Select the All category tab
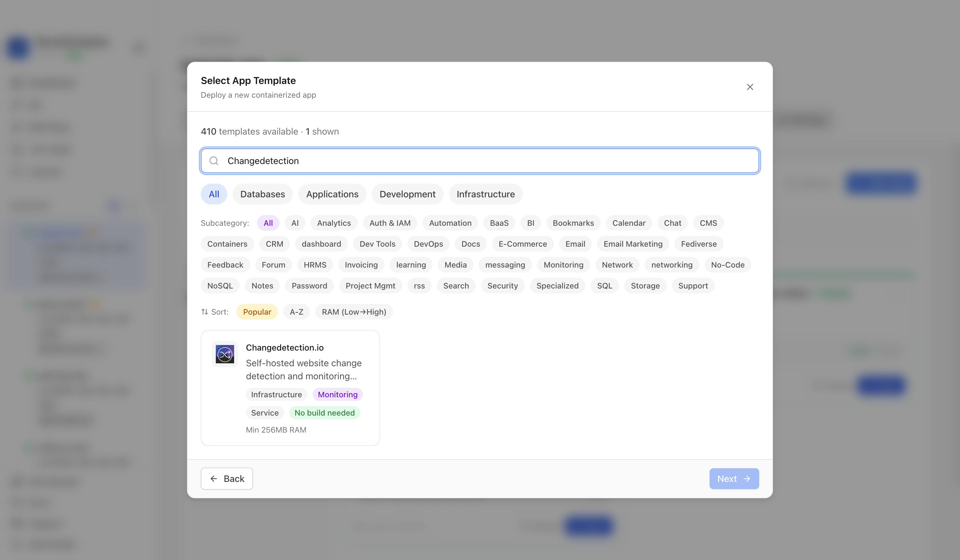The width and height of the screenshot is (960, 560). coord(214,194)
